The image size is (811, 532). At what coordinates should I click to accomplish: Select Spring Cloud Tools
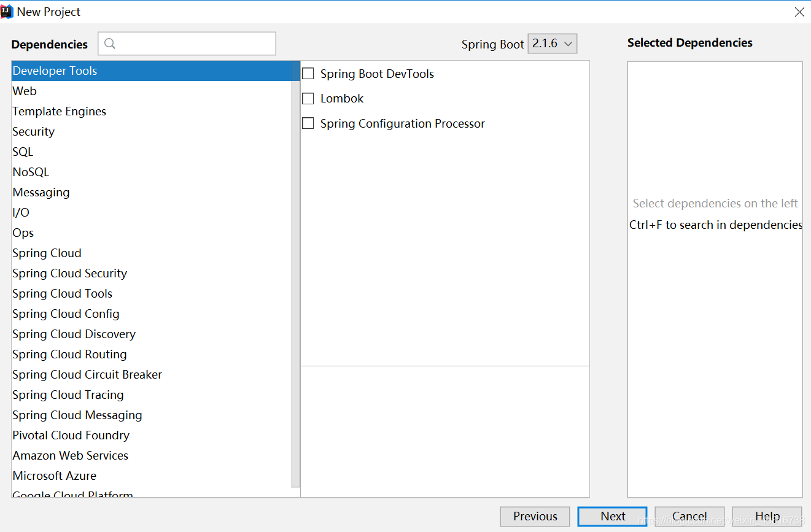[152, 293]
